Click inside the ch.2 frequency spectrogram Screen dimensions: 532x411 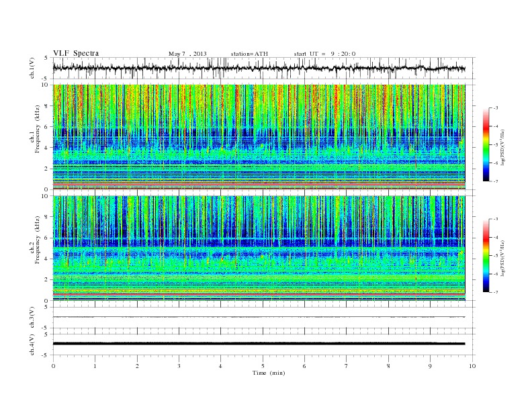tap(259, 248)
